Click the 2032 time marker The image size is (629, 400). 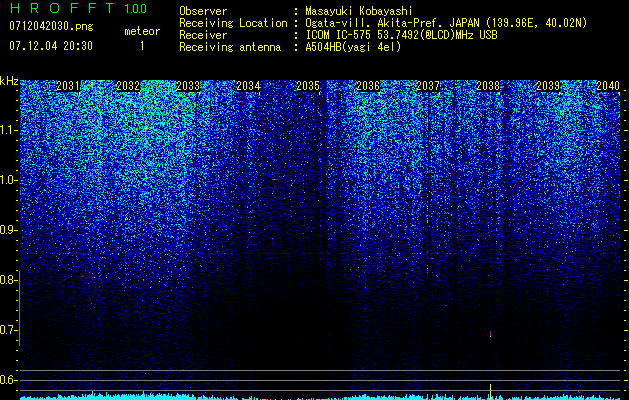point(128,86)
